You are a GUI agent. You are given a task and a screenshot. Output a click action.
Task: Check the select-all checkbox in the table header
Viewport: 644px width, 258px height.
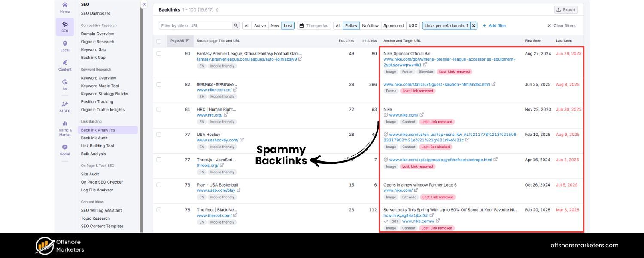click(158, 40)
